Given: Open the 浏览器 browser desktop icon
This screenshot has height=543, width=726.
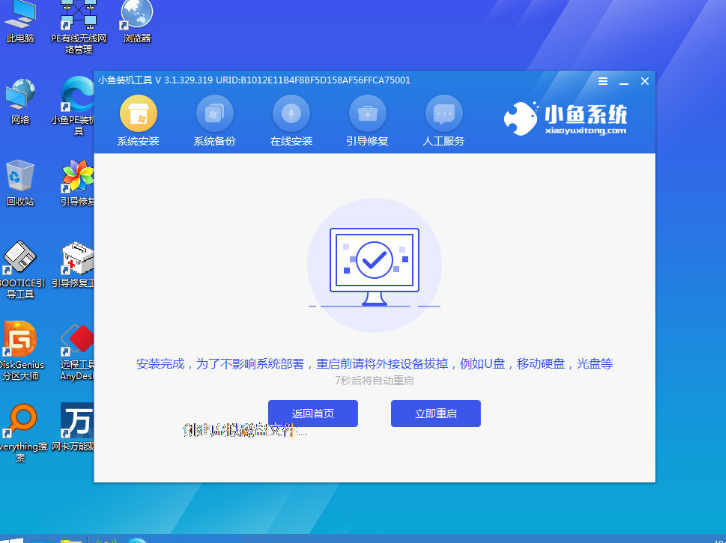Looking at the screenshot, I should (137, 20).
